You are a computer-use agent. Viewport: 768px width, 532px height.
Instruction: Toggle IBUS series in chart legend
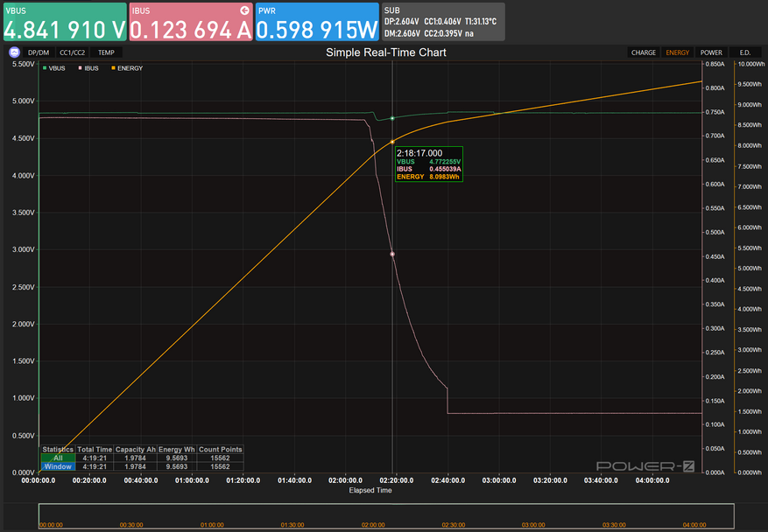(x=89, y=68)
